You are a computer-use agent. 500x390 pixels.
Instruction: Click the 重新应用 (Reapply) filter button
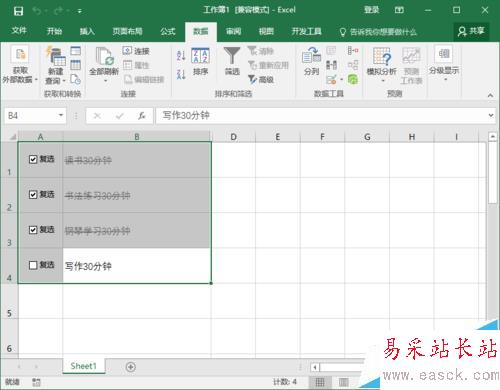point(268,65)
